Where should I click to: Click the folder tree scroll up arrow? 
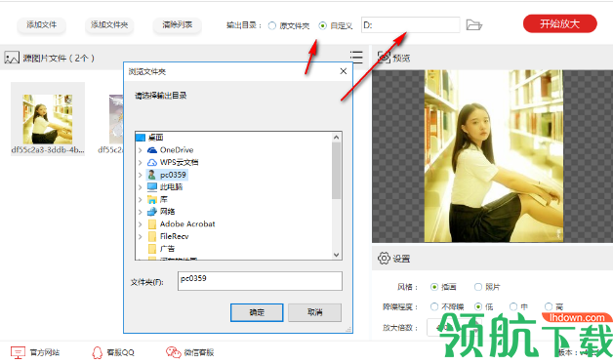pos(336,138)
